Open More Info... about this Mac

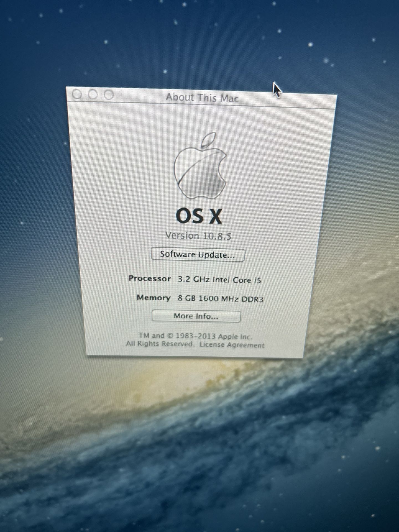point(196,316)
